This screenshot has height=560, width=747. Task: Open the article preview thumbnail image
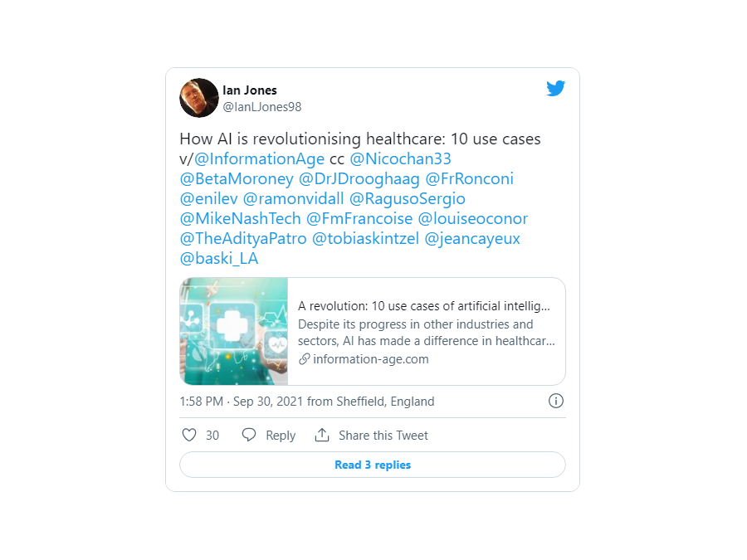coord(234,331)
